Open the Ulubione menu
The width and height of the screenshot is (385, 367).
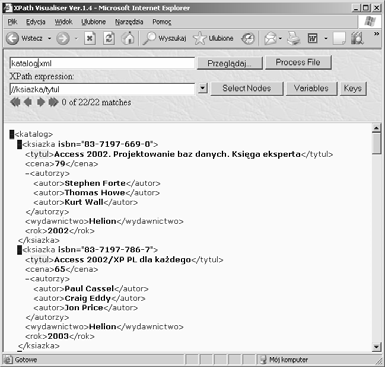coord(93,22)
